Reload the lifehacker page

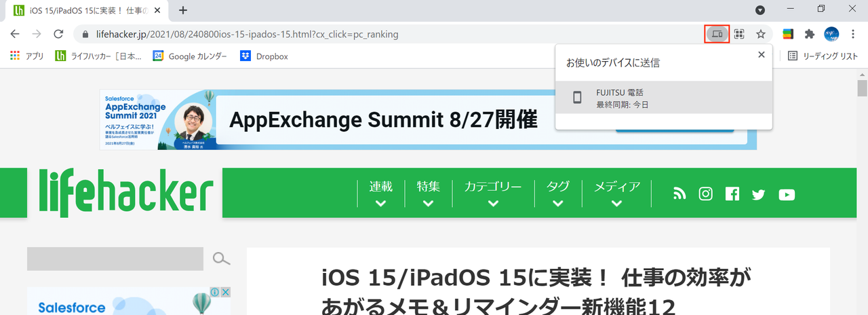[58, 34]
